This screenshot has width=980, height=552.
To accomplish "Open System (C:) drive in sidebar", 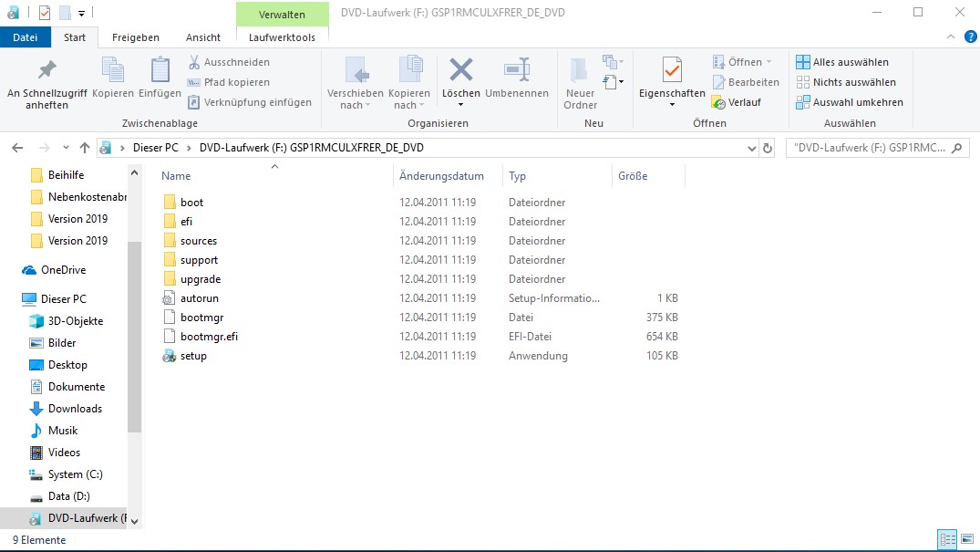I will click(66, 474).
